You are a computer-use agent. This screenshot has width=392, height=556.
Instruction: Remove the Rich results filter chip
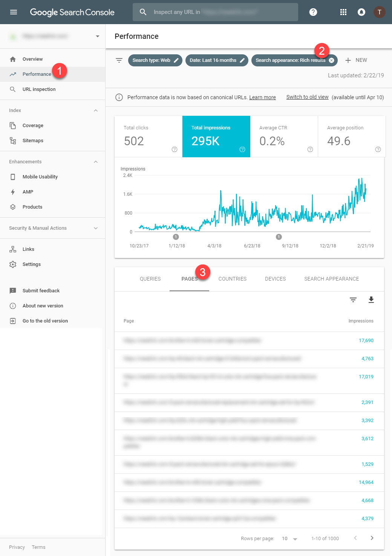pos(332,60)
